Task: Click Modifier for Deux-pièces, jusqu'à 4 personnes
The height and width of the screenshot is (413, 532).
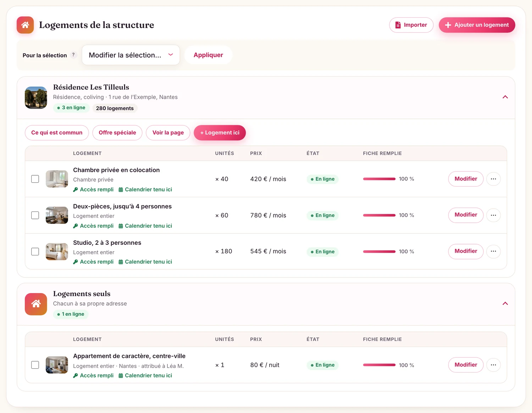Action: (466, 215)
